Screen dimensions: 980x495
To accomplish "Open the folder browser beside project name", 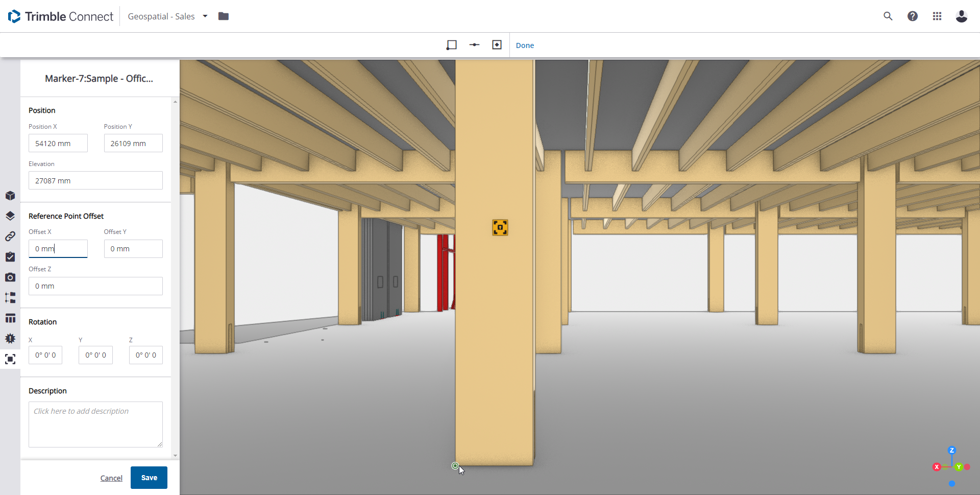I will click(224, 16).
